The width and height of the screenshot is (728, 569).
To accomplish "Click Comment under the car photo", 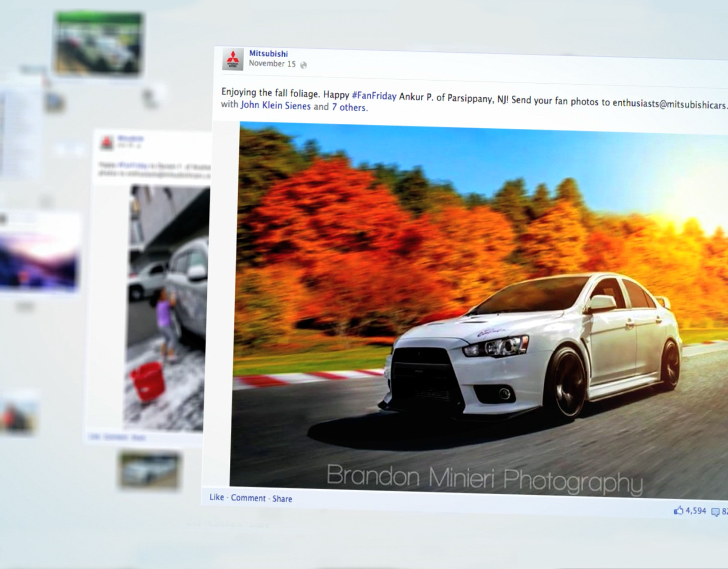I will click(248, 498).
